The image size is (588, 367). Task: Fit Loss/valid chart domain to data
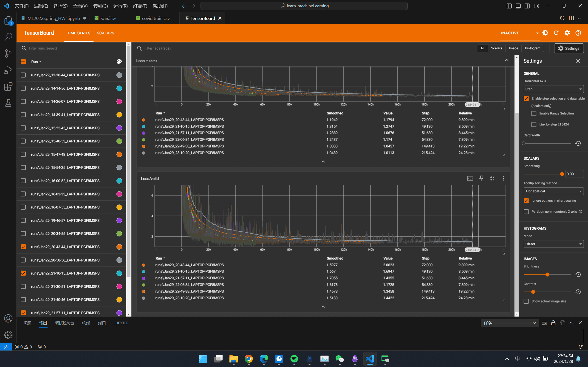point(470,178)
